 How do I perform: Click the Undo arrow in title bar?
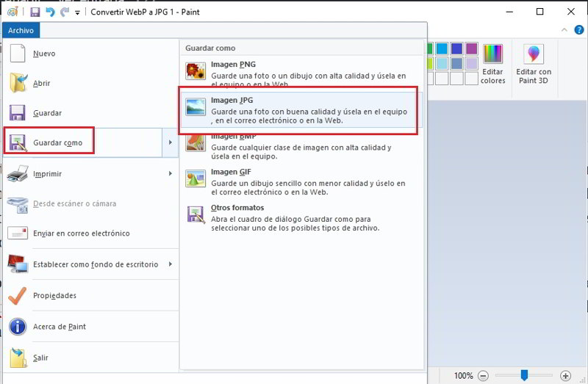[50, 12]
